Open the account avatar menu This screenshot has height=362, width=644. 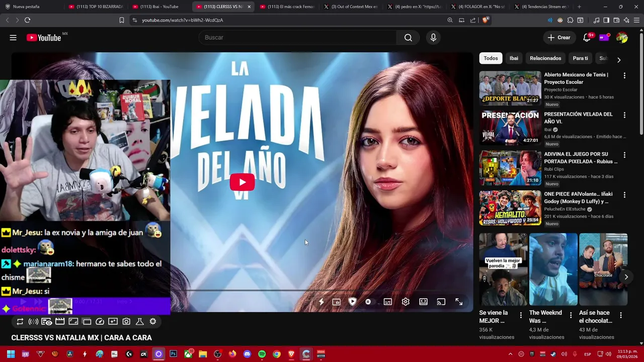click(622, 38)
